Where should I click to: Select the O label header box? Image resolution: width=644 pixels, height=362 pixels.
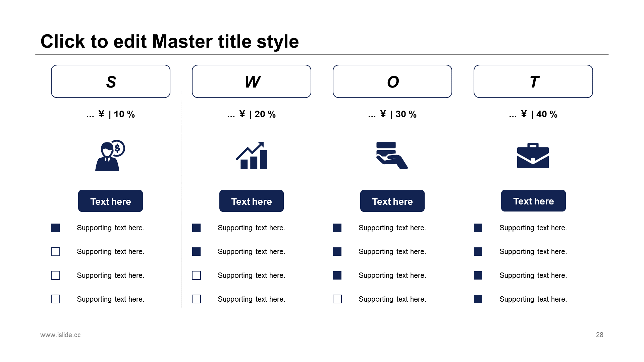pyautogui.click(x=391, y=81)
